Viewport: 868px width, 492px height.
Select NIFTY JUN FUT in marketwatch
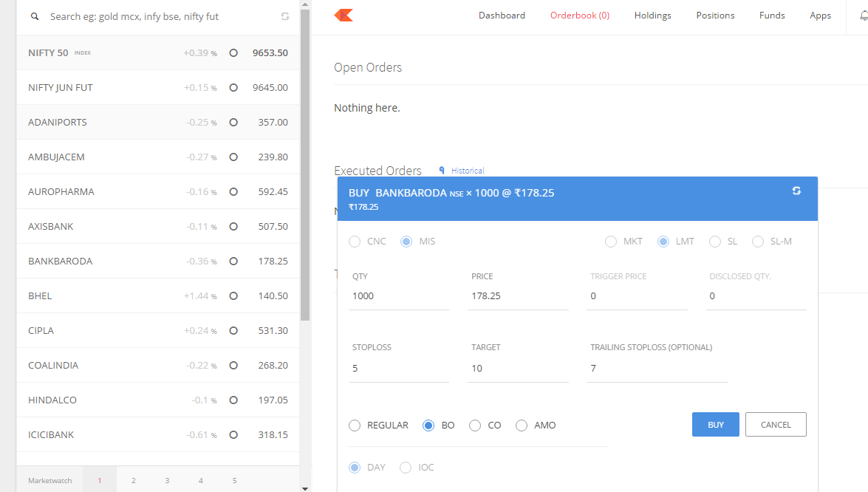point(158,87)
